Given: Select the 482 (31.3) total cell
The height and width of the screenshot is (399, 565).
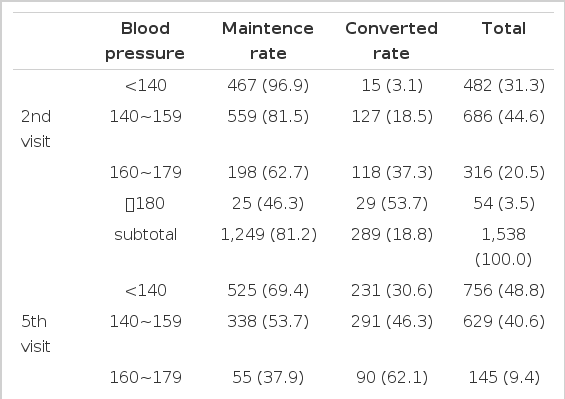Looking at the screenshot, I should tap(504, 85).
